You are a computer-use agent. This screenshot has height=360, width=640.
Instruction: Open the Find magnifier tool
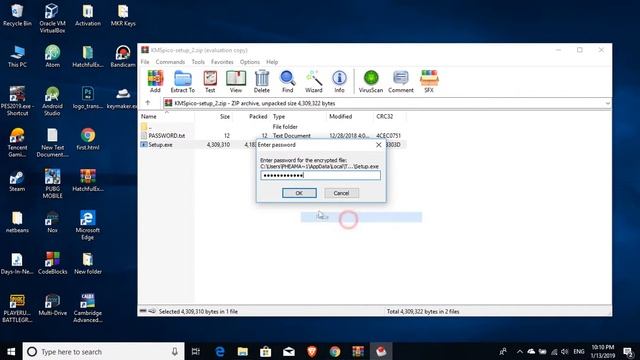tap(287, 81)
